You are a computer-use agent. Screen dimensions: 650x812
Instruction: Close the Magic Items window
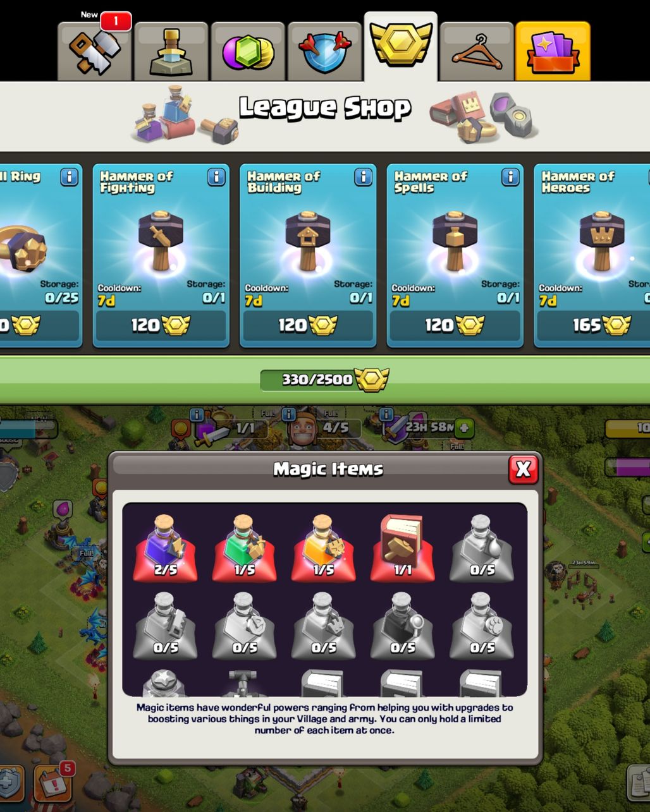(524, 469)
